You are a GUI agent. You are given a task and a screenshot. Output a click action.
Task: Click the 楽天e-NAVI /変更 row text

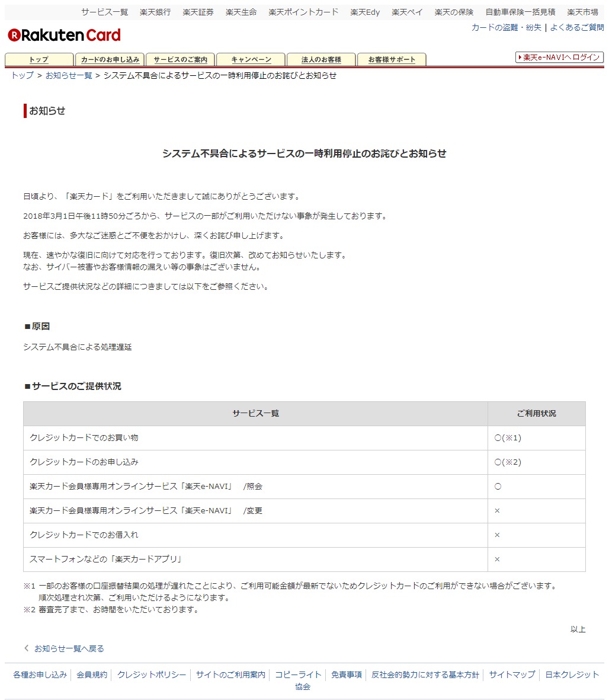146,511
